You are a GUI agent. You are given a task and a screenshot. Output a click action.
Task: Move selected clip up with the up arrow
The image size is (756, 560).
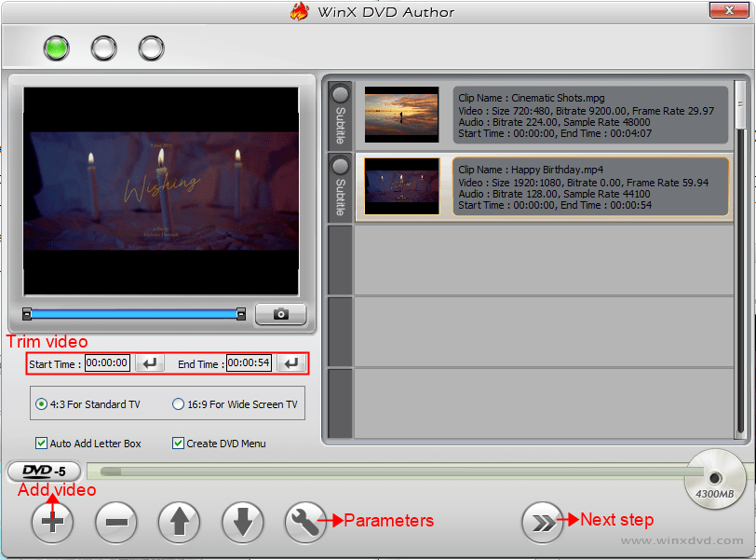pos(179,523)
